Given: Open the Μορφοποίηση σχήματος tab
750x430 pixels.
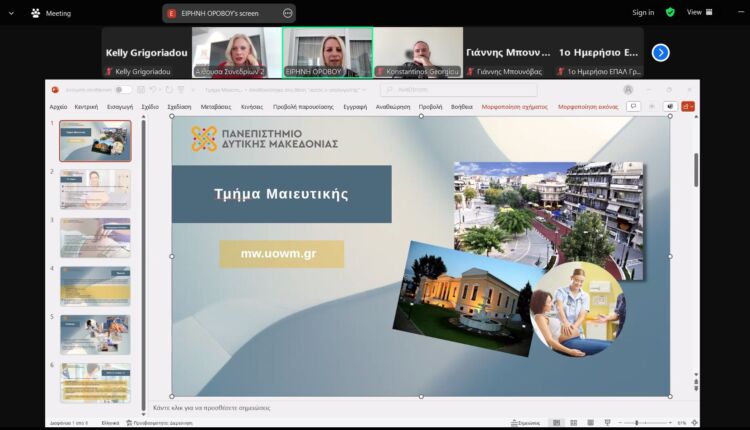Looking at the screenshot, I should 514,107.
